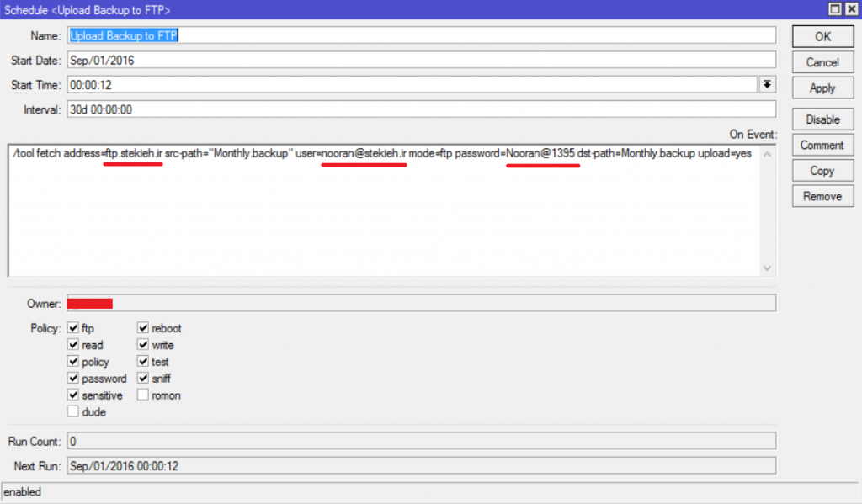Close the Schedule window
The width and height of the screenshot is (862, 504).
[851, 8]
